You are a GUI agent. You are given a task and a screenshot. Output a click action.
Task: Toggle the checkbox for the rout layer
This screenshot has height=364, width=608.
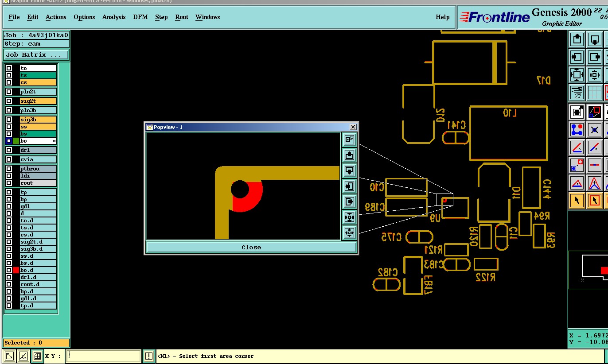(x=9, y=183)
